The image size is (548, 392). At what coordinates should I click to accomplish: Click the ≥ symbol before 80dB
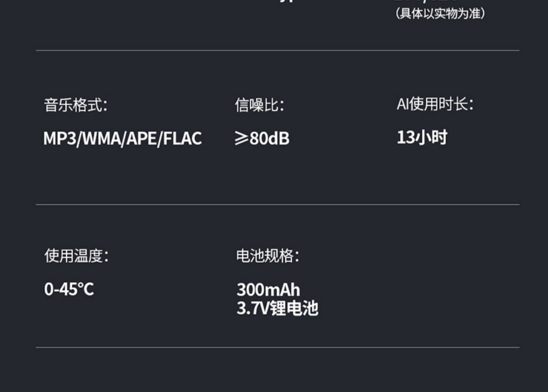(x=241, y=138)
